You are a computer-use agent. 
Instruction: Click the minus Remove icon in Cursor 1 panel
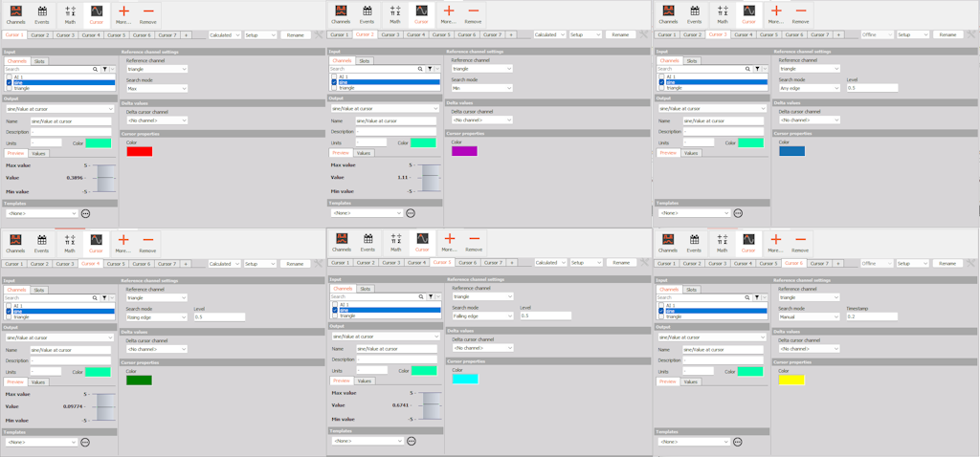(148, 13)
